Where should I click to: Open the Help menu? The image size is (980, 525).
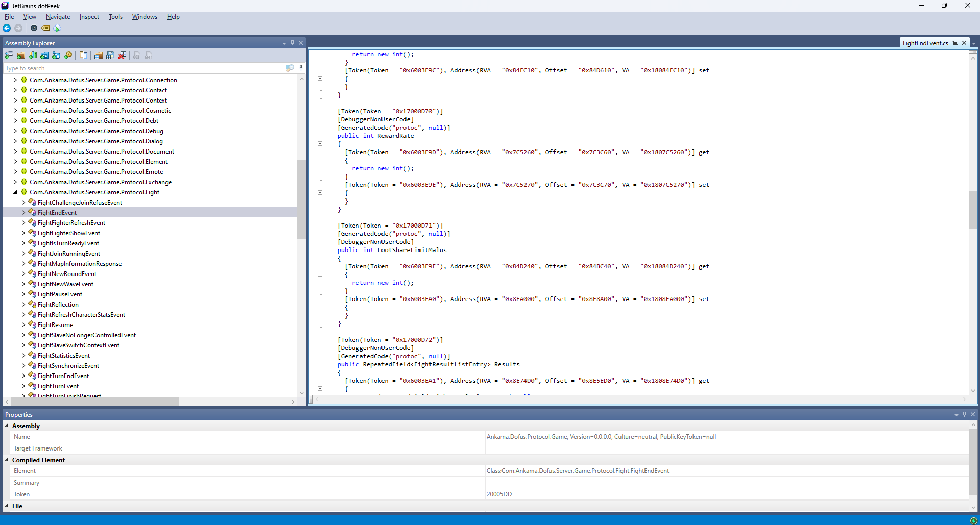pos(173,17)
